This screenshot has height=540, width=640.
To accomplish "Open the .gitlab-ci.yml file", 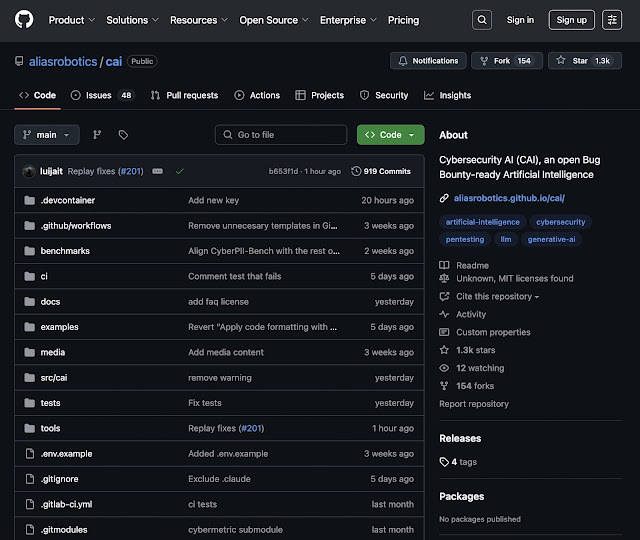I will click(x=66, y=504).
